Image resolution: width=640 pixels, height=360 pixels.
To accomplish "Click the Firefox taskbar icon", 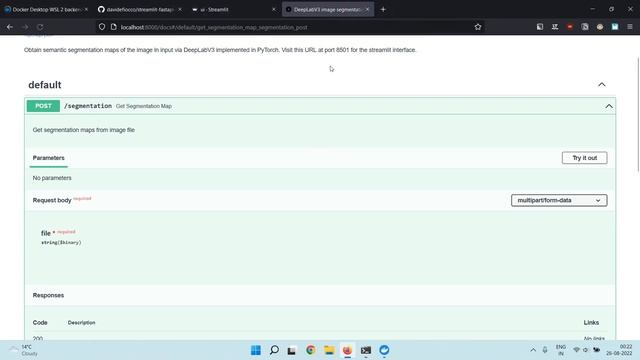I will click(347, 350).
